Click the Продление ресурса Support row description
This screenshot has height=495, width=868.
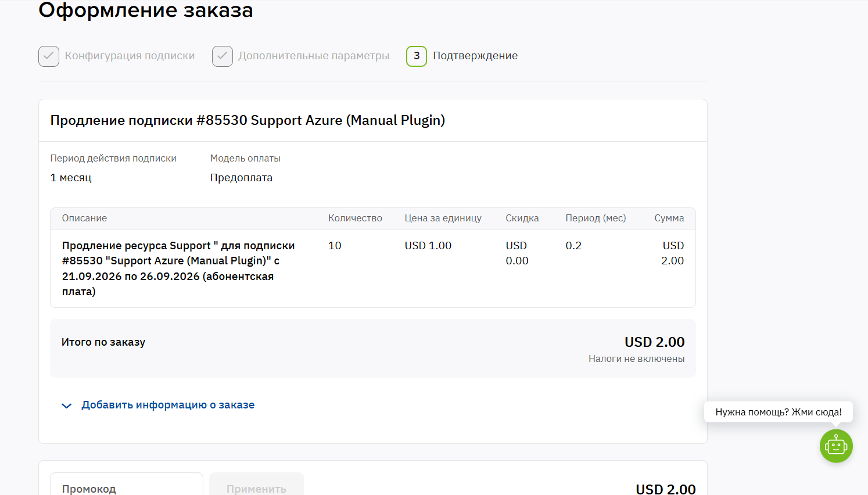point(179,268)
